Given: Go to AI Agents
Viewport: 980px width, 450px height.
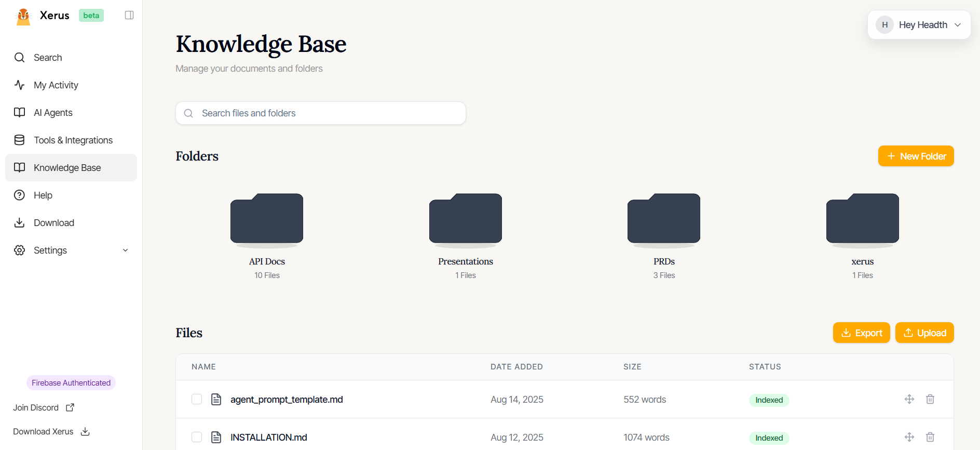Looking at the screenshot, I should click(x=71, y=113).
